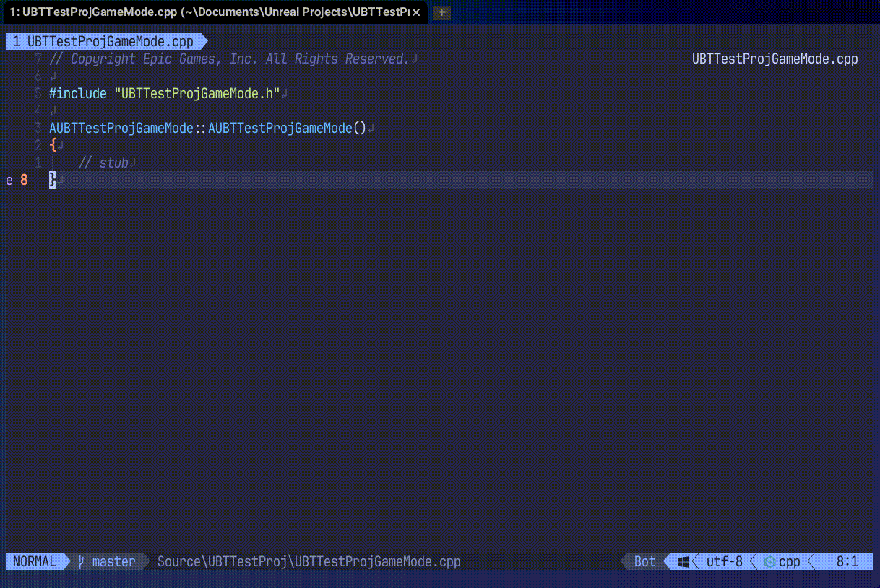Open a new tab with plus button
This screenshot has height=588, width=880.
[441, 12]
